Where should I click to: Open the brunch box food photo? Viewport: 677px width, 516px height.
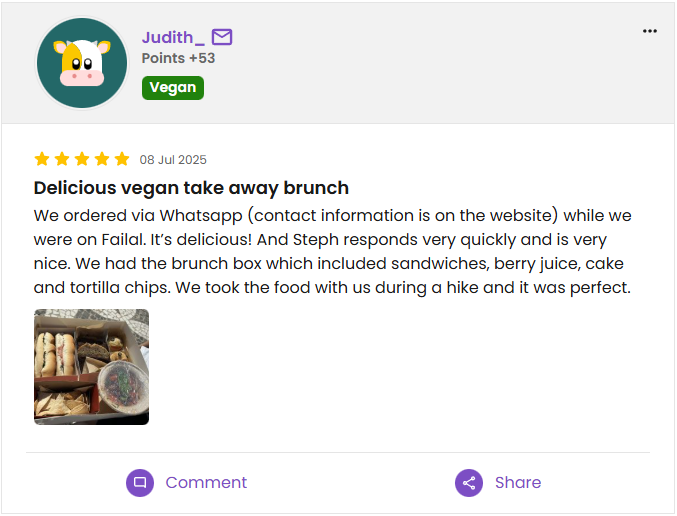[91, 366]
